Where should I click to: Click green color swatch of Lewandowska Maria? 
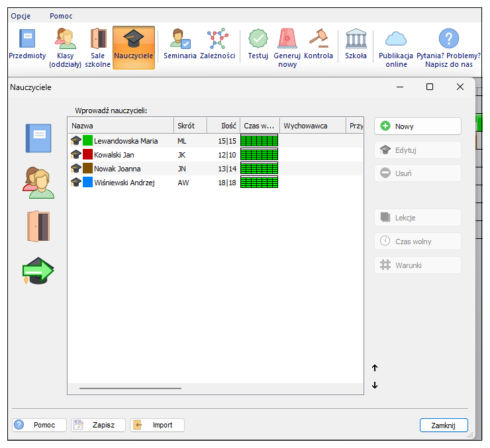87,140
